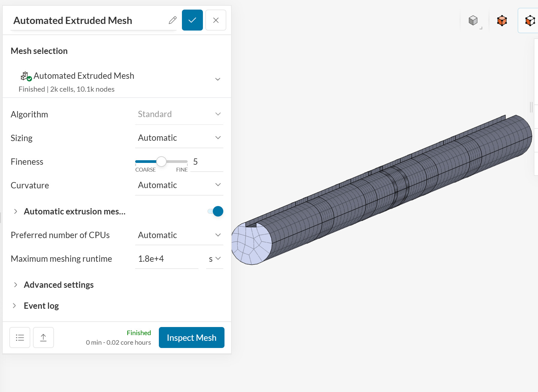Select the solid surface view cube icon
Screen dimensions: 538x392
(x=473, y=20)
